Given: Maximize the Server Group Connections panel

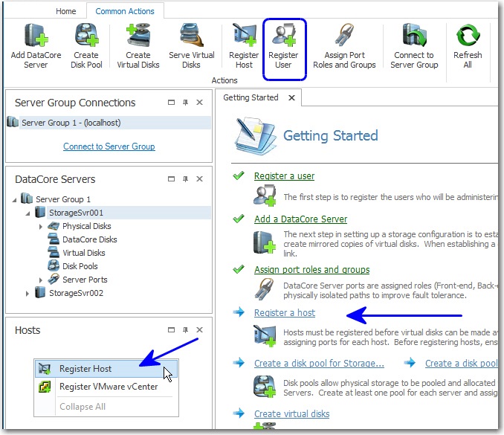Looking at the screenshot, I should (x=171, y=102).
